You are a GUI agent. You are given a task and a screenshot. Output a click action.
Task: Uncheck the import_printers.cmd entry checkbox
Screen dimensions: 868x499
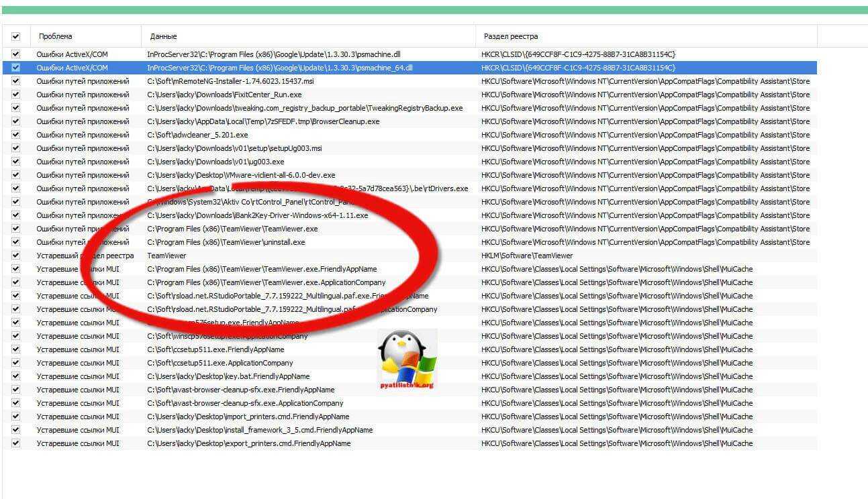(x=16, y=417)
